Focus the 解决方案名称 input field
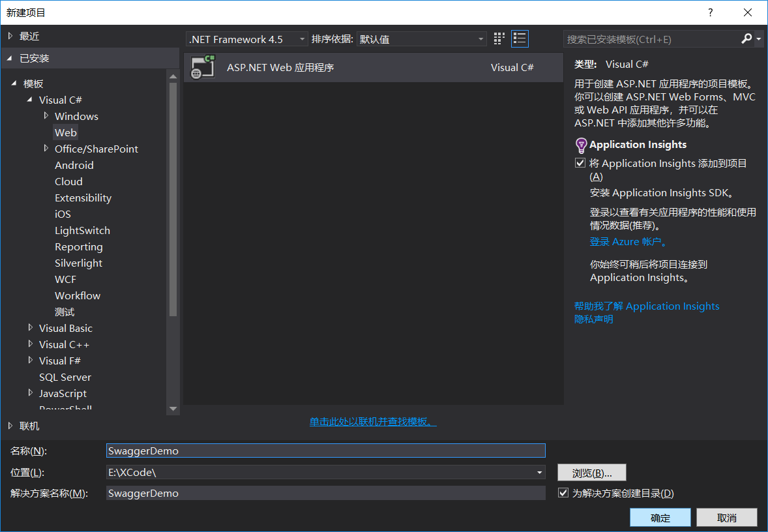Viewport: 768px width, 532px height. pyautogui.click(x=326, y=493)
